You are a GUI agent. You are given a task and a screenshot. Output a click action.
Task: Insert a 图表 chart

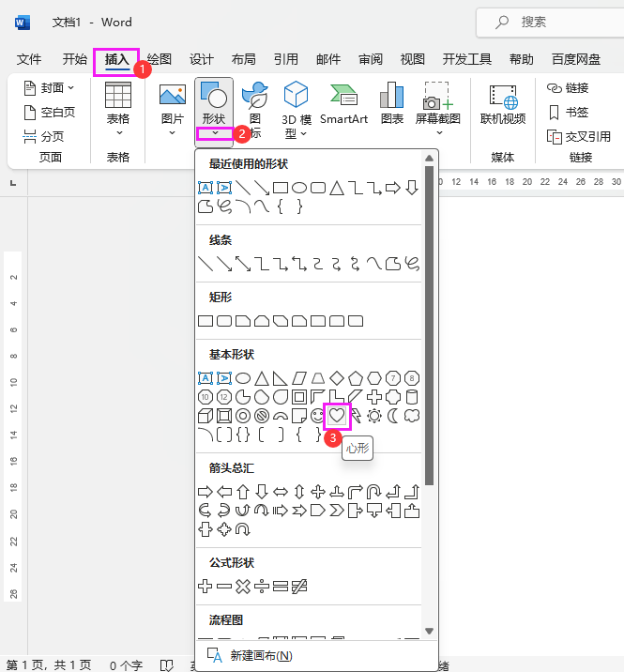[x=392, y=104]
